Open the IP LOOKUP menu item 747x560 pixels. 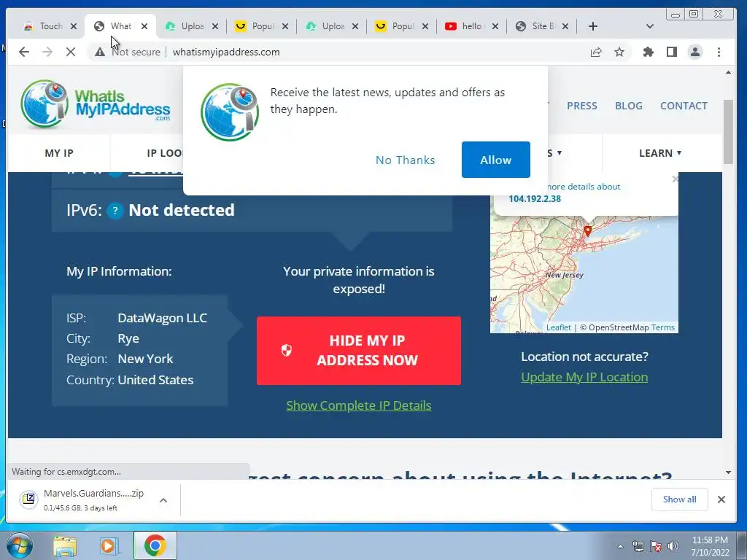pyautogui.click(x=165, y=153)
